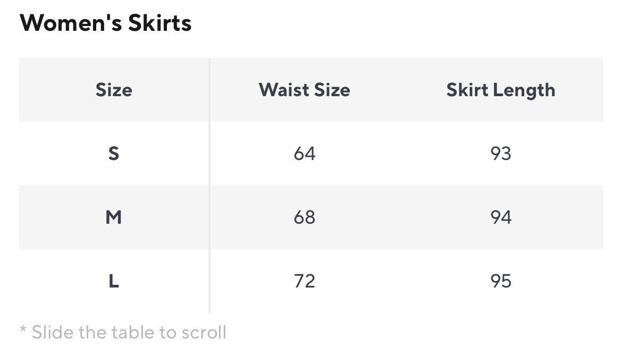Click the Women's Skirts heading
The width and height of the screenshot is (622, 364).
105,23
